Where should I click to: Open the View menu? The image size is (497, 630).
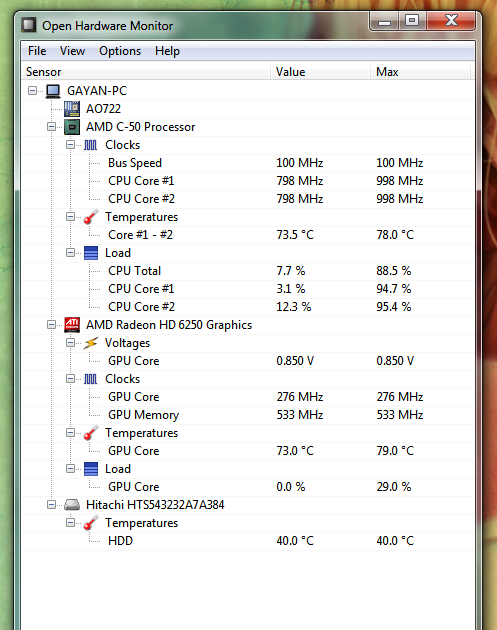click(x=72, y=51)
